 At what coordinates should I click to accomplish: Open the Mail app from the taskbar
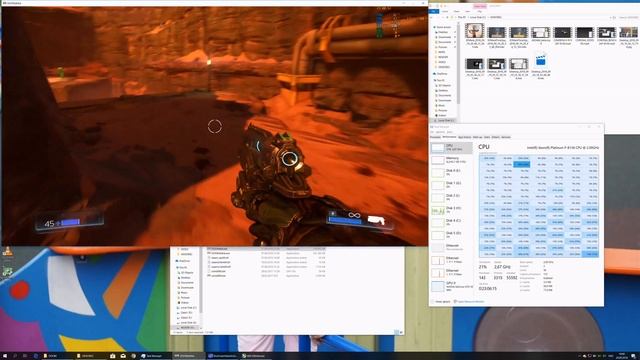click(123, 356)
